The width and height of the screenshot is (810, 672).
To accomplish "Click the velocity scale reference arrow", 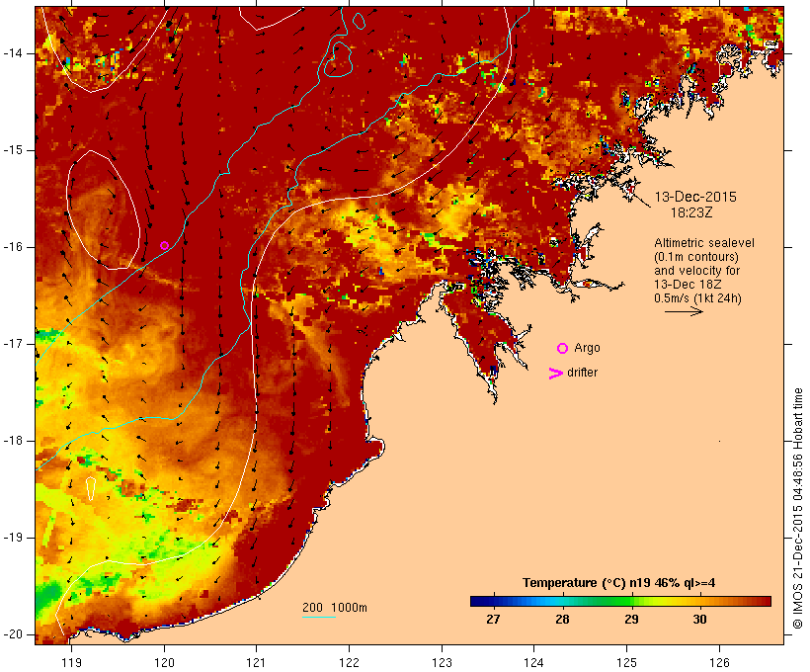I will pyautogui.click(x=684, y=311).
